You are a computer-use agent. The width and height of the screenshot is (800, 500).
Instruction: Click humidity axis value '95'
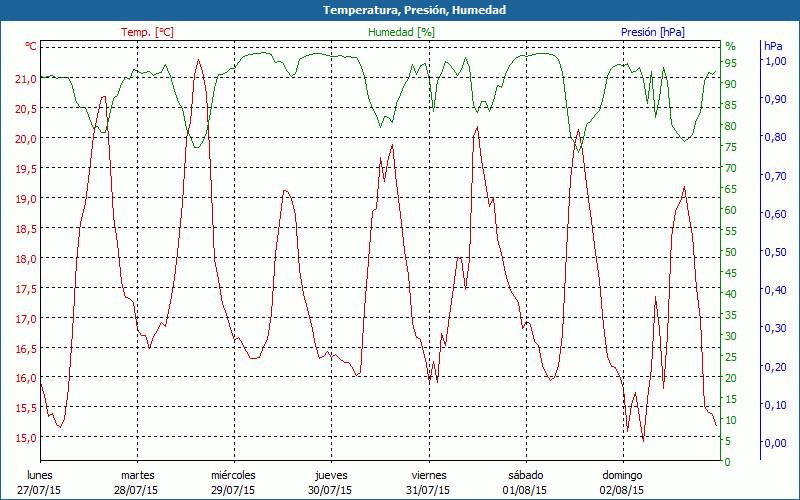point(731,63)
